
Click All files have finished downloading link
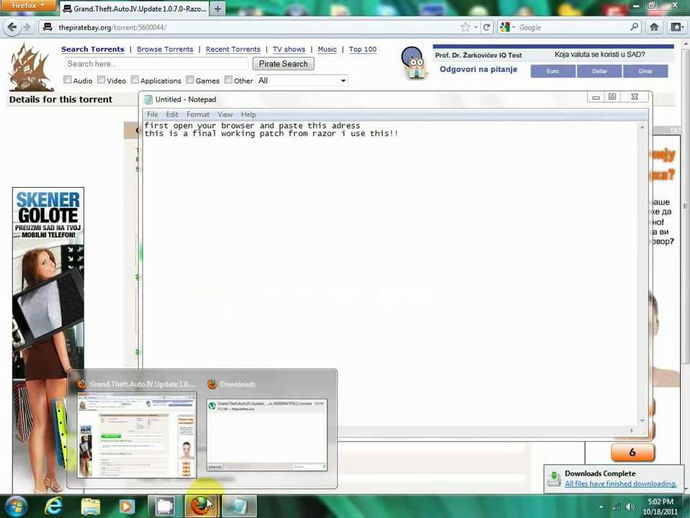(x=620, y=484)
